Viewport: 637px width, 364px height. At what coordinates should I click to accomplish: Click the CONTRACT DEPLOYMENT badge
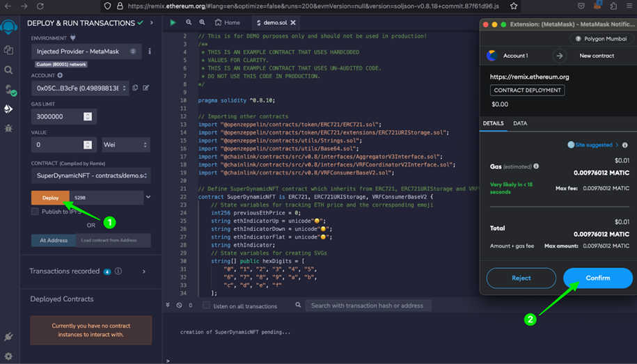click(527, 90)
